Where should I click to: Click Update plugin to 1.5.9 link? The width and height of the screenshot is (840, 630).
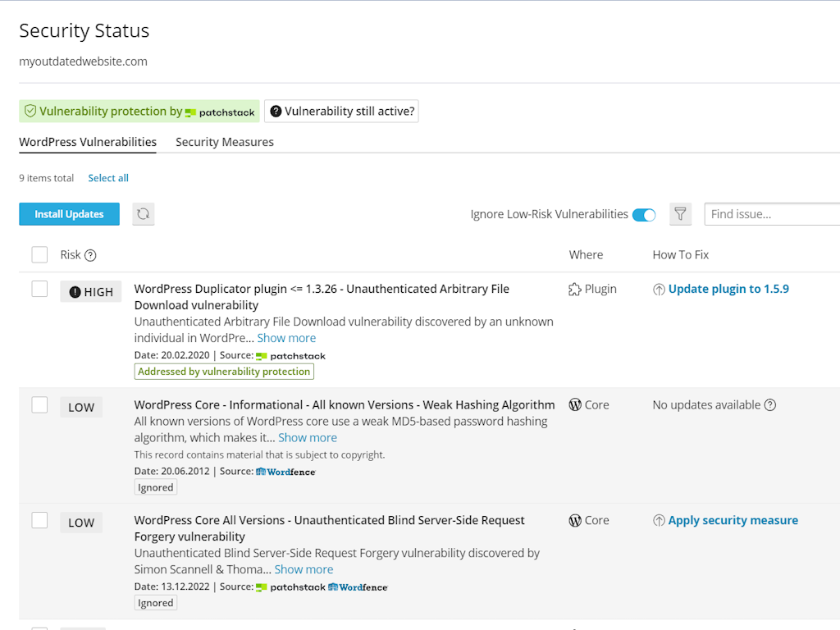pyautogui.click(x=728, y=289)
